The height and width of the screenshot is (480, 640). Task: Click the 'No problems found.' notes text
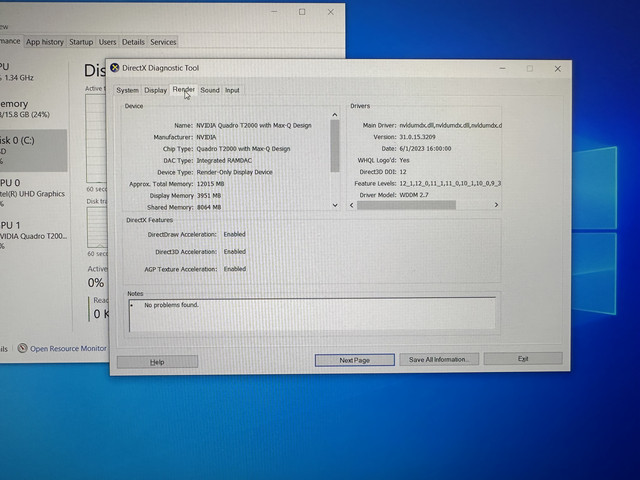pyautogui.click(x=171, y=305)
